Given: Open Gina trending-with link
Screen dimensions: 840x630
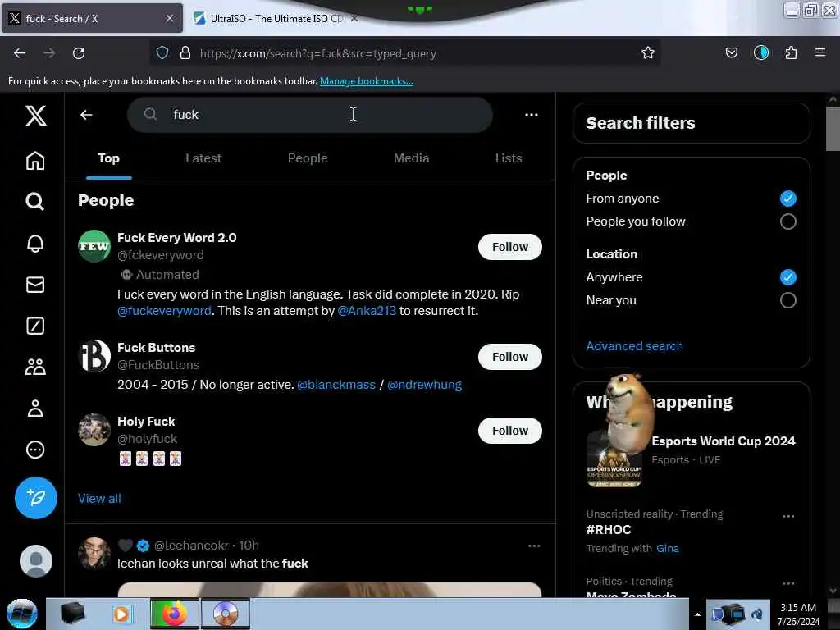Looking at the screenshot, I should tap(668, 549).
